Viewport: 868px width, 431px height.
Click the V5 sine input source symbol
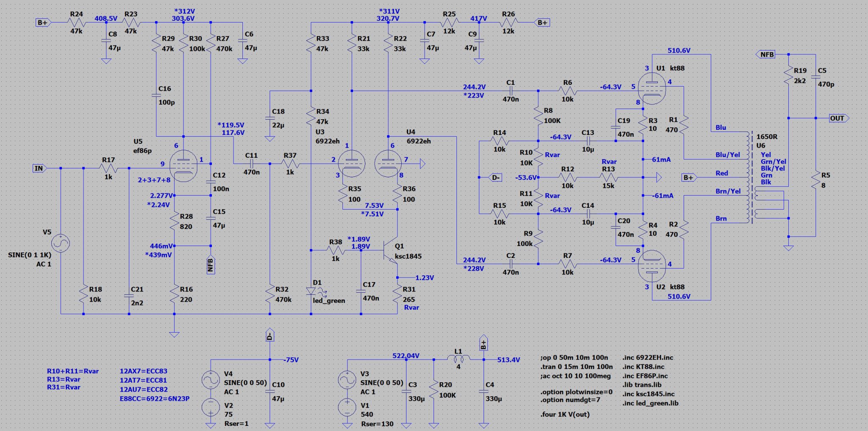point(61,243)
